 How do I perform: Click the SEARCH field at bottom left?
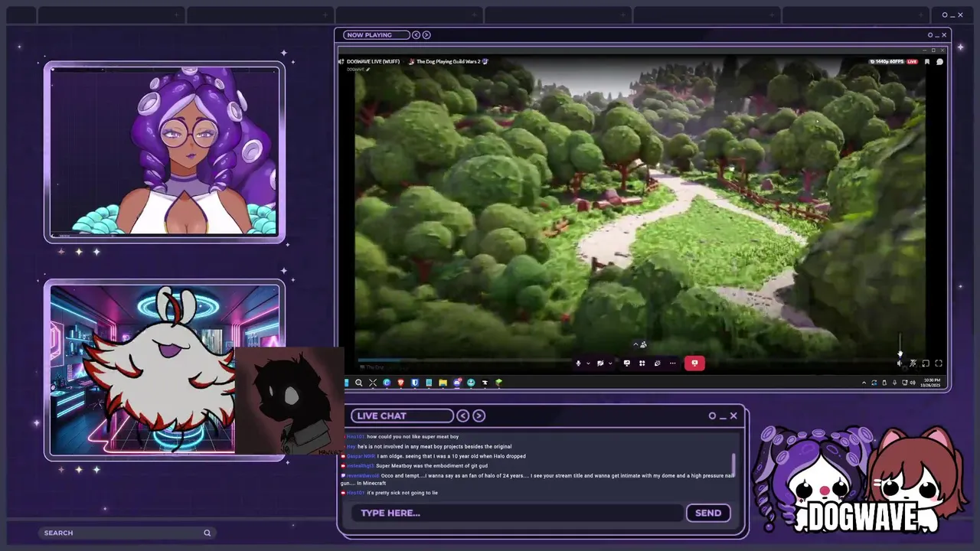click(126, 533)
